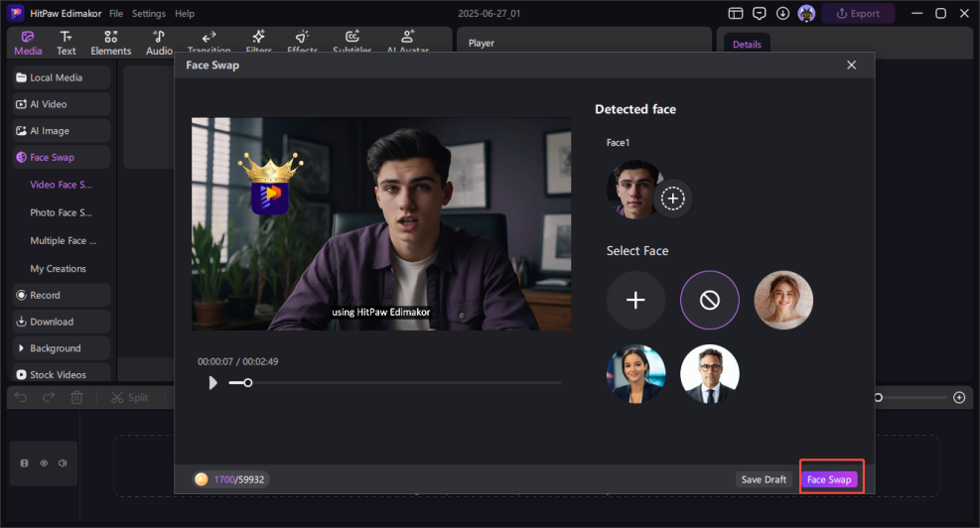Open the feedback message icon
Image resolution: width=980 pixels, height=528 pixels.
(760, 13)
